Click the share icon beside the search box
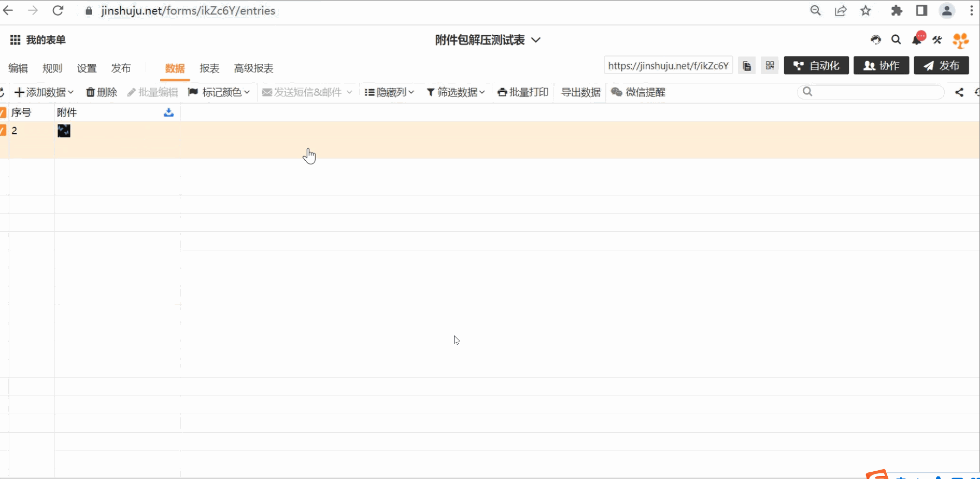This screenshot has height=479, width=980. click(x=959, y=92)
